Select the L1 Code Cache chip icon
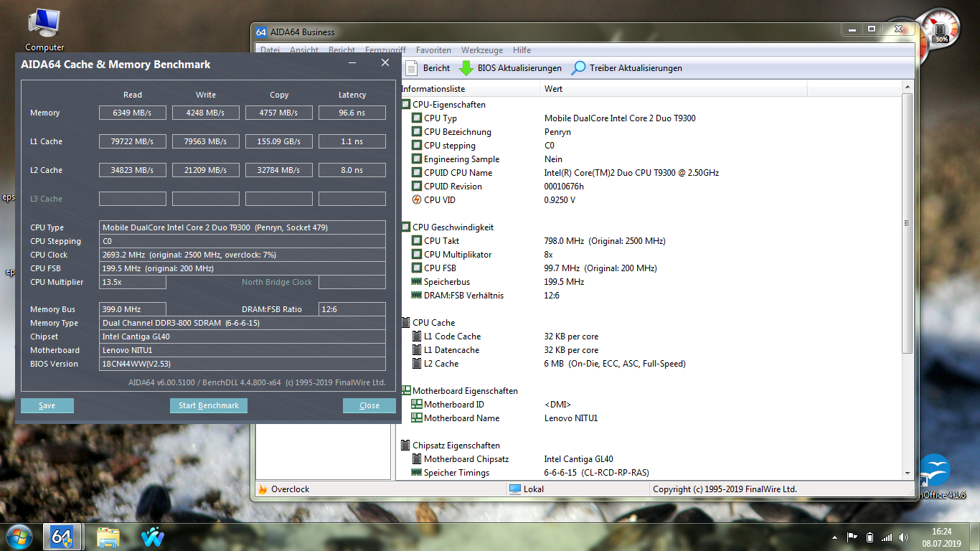980x551 pixels. point(417,336)
